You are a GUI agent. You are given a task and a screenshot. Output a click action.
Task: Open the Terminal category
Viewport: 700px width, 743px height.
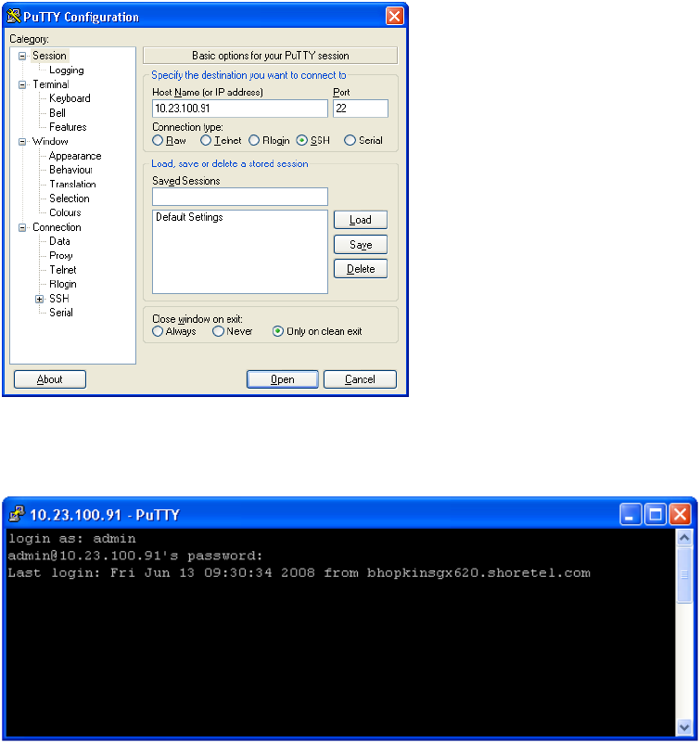51,84
